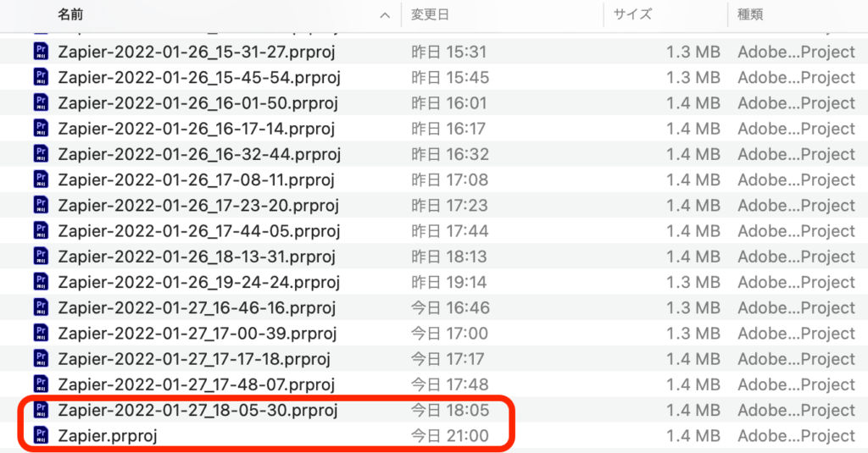Select file name Zapier-2022-01-26_17-23-20.prproj
868x453 pixels.
[198, 205]
